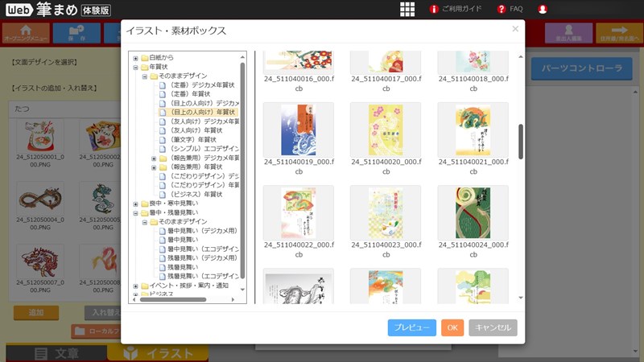Select (定番)デジカメ年賀状 tree item
Image resolution: width=644 pixels, height=362 pixels.
[197, 85]
